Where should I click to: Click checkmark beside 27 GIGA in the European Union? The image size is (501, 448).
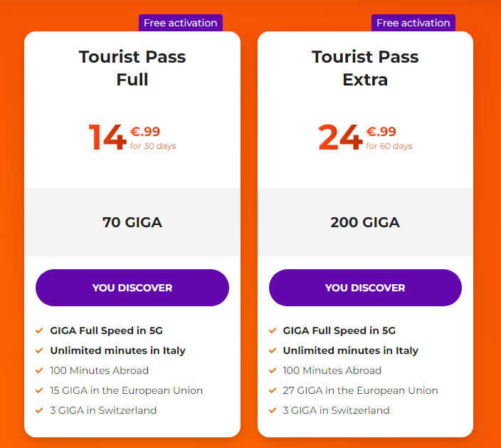click(273, 390)
